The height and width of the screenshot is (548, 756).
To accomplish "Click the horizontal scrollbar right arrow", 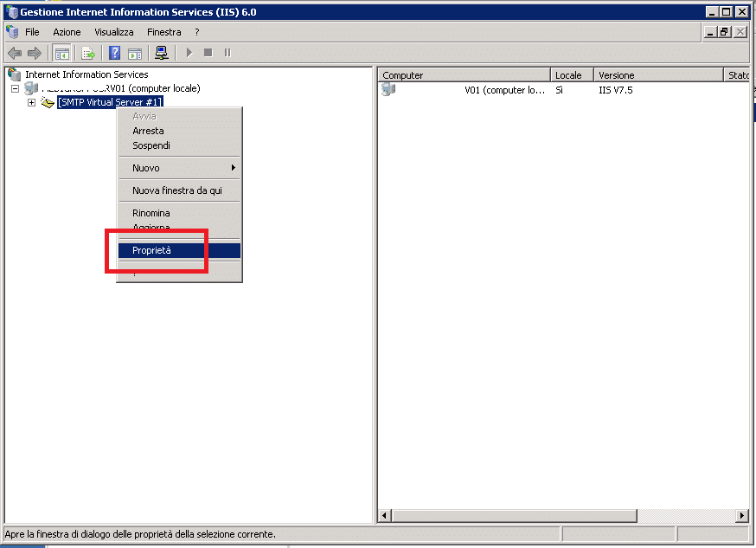I will (x=742, y=516).
